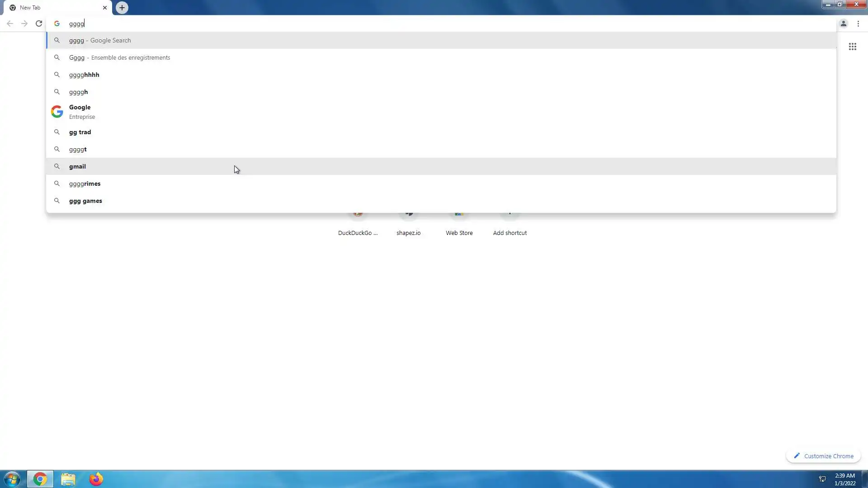868x488 pixels.
Task: Click the Reload page icon
Action: [39, 23]
